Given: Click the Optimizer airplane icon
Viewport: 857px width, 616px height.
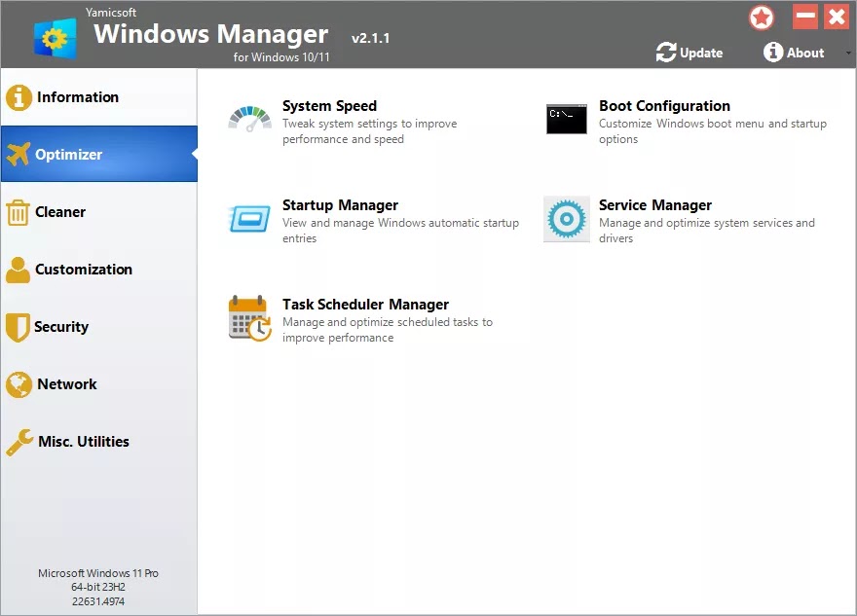Looking at the screenshot, I should [20, 155].
